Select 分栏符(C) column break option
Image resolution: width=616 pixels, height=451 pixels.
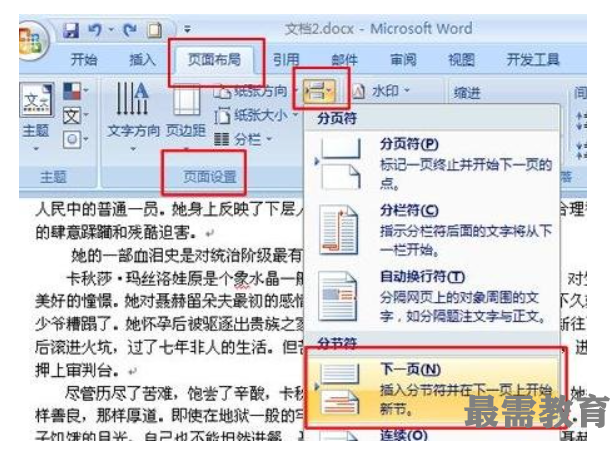coord(431,230)
